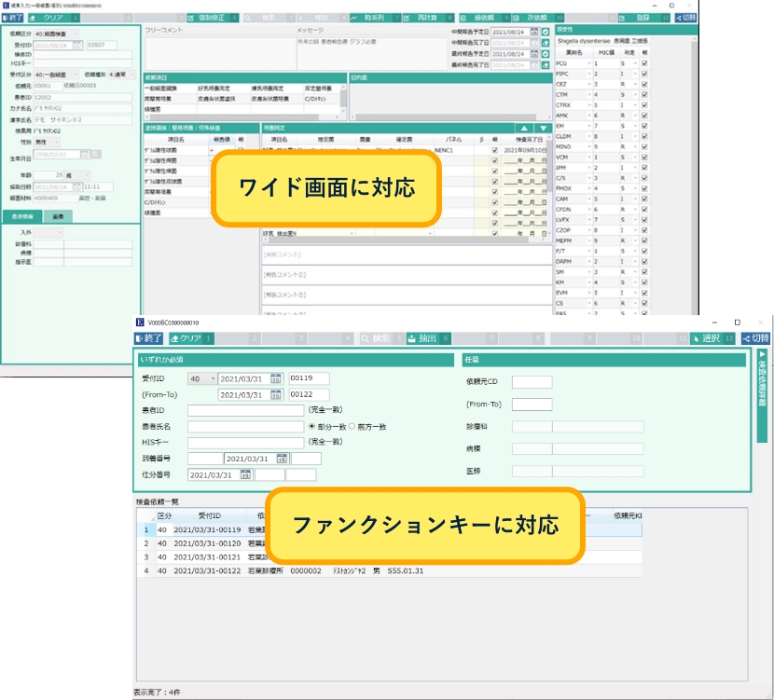Click 強制修正 button in upper toolbar
Image resolution: width=774 pixels, height=700 pixels.
click(x=212, y=18)
